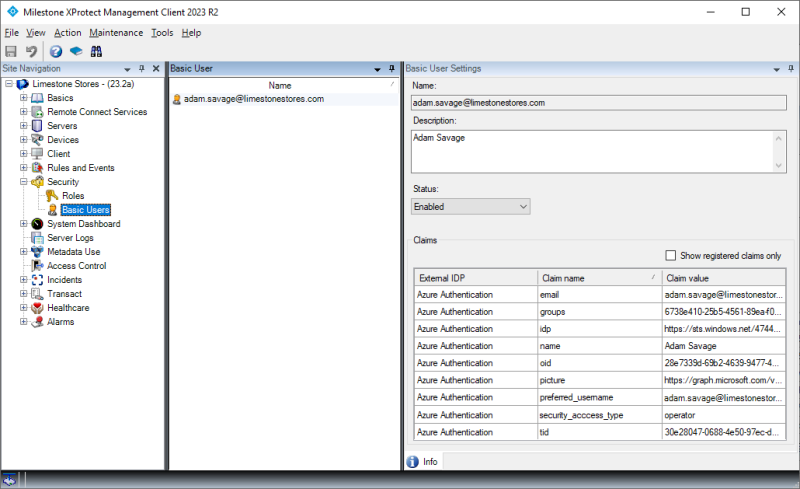Click the Save toolbar icon
This screenshot has width=800, height=489.
coord(11,51)
